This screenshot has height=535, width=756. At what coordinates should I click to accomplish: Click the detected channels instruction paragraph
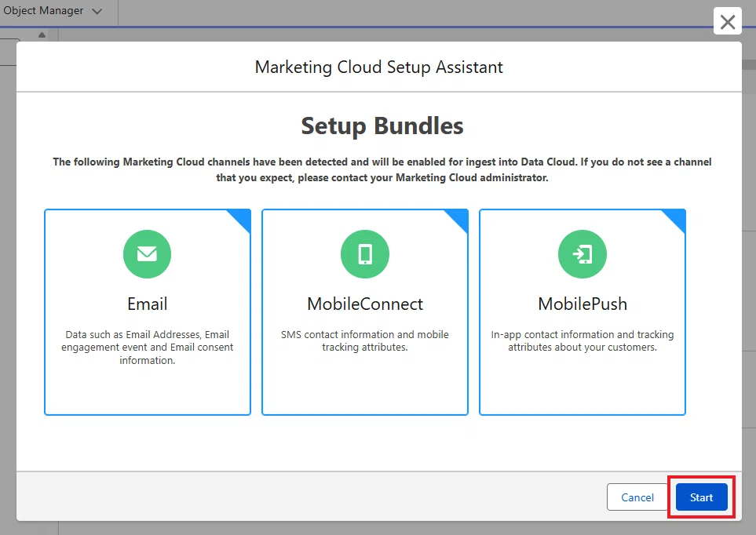pyautogui.click(x=382, y=169)
